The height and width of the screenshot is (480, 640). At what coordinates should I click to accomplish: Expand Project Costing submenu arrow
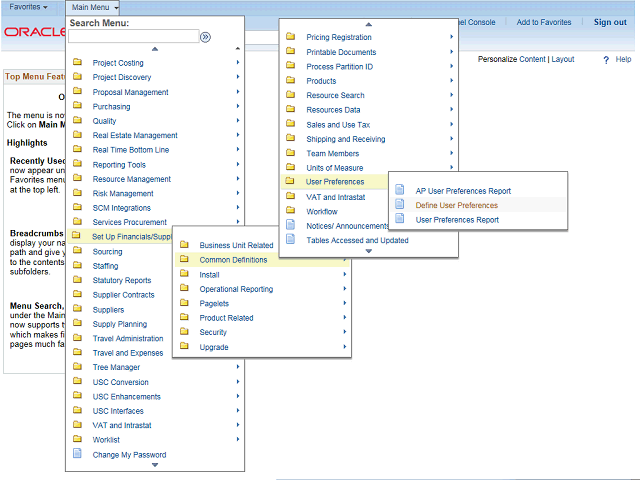(238, 62)
